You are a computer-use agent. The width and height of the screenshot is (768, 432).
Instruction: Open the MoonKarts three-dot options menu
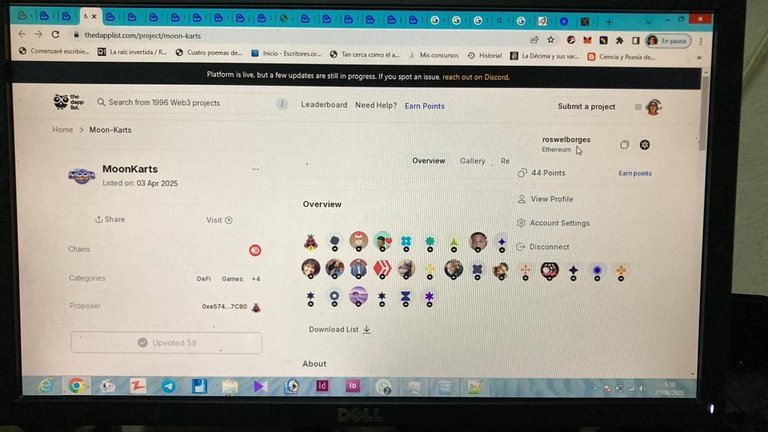(x=255, y=169)
